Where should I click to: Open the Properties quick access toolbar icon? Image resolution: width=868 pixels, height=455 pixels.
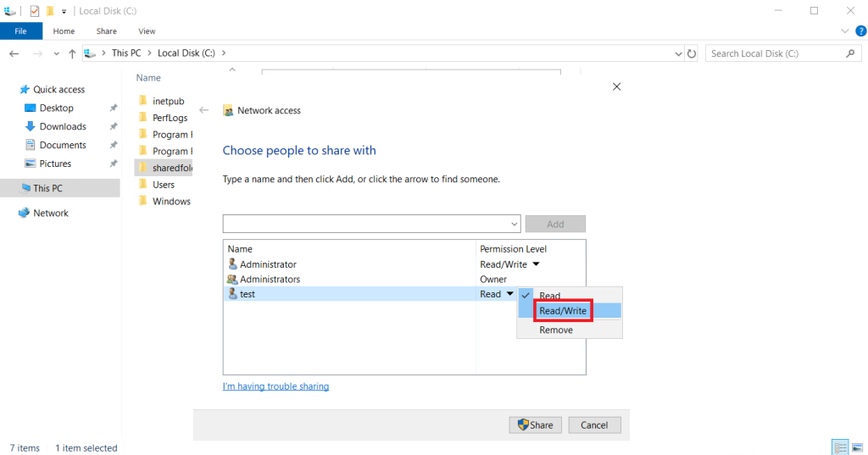(34, 10)
